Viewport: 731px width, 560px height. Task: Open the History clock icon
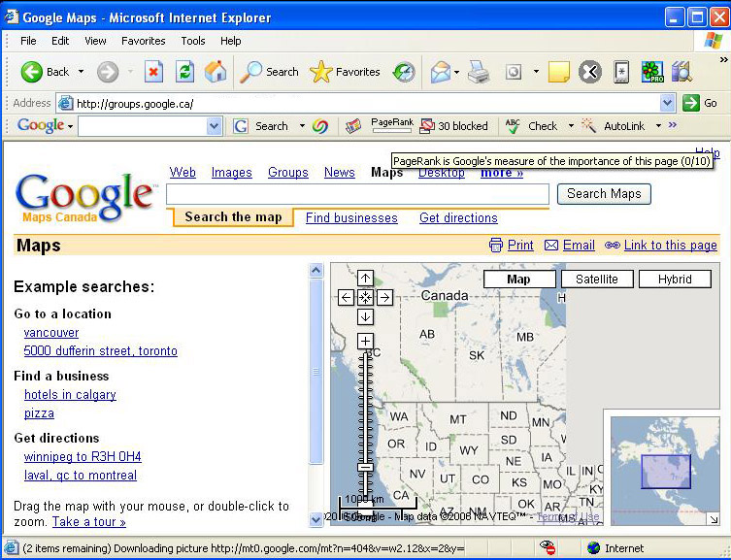tap(404, 72)
